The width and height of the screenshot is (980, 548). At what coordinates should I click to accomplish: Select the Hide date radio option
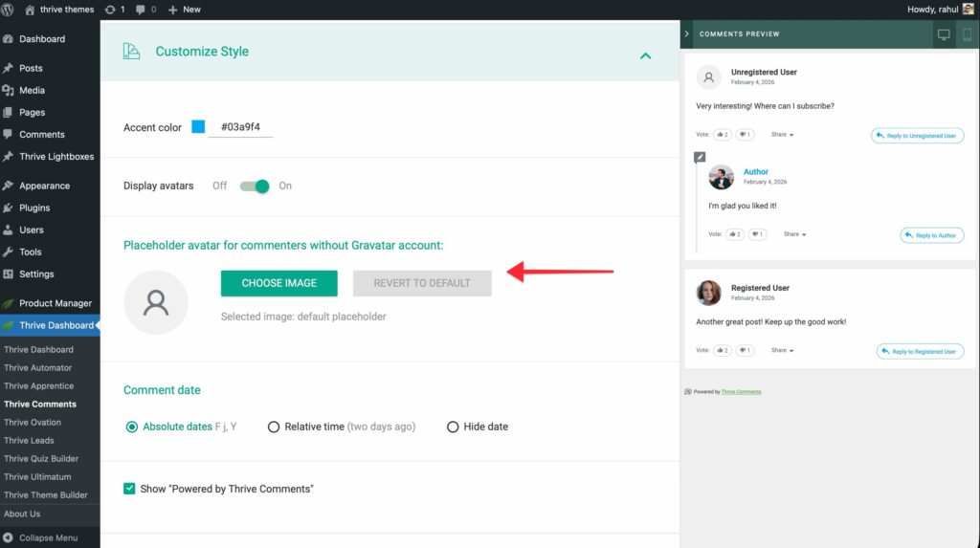pos(453,427)
